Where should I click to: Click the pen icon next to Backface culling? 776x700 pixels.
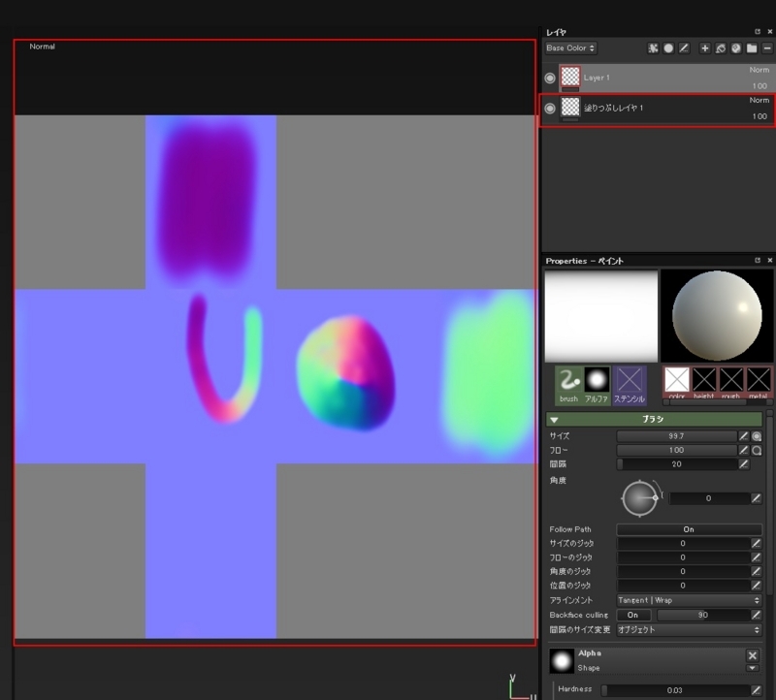[757, 615]
